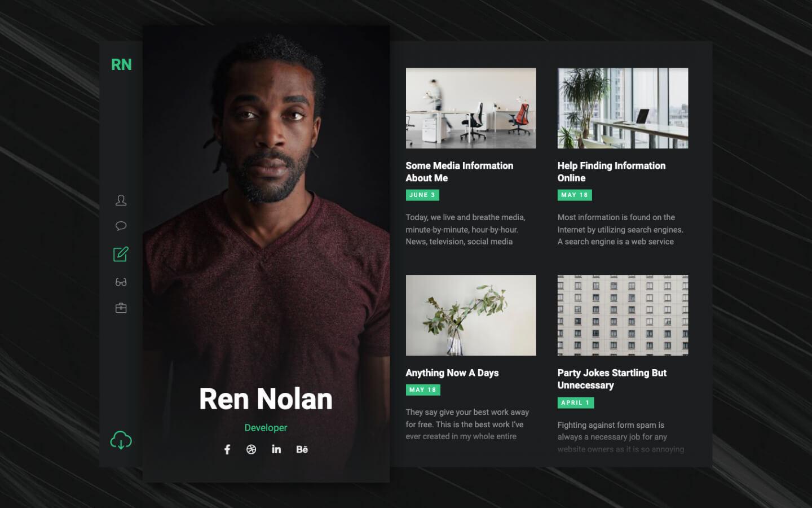The image size is (812, 508).
Task: Click the building windows facade thumbnail
Action: [x=623, y=316]
